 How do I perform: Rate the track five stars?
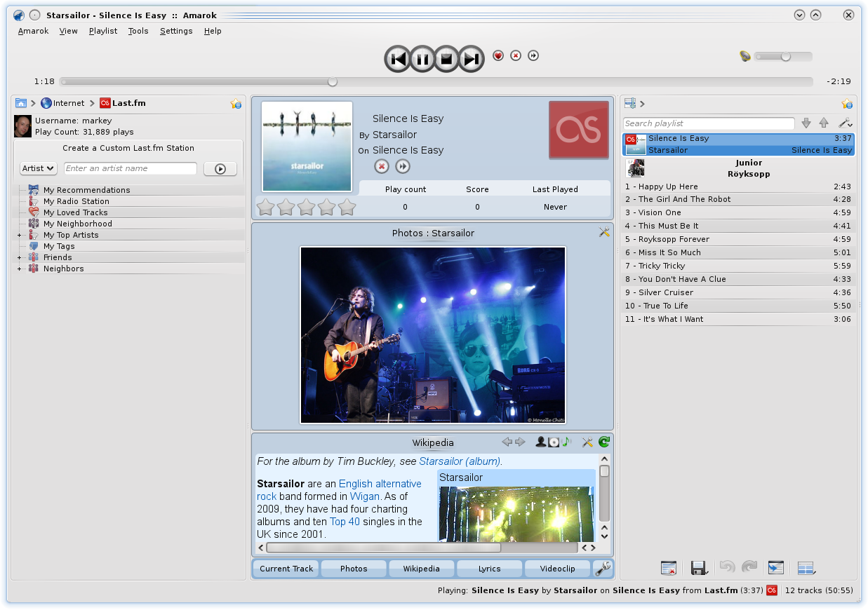tap(347, 207)
